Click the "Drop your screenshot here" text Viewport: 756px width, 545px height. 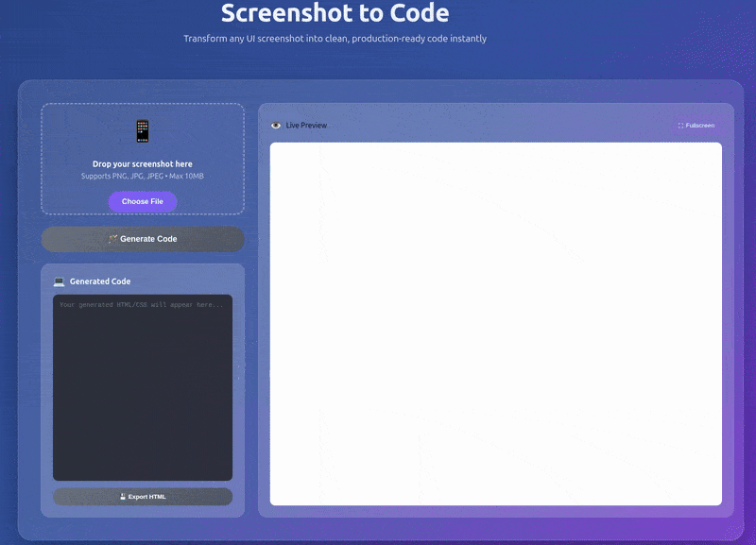[x=142, y=164]
